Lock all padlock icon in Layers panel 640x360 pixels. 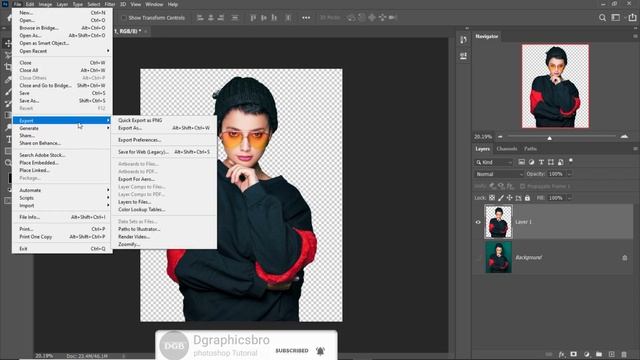click(527, 198)
